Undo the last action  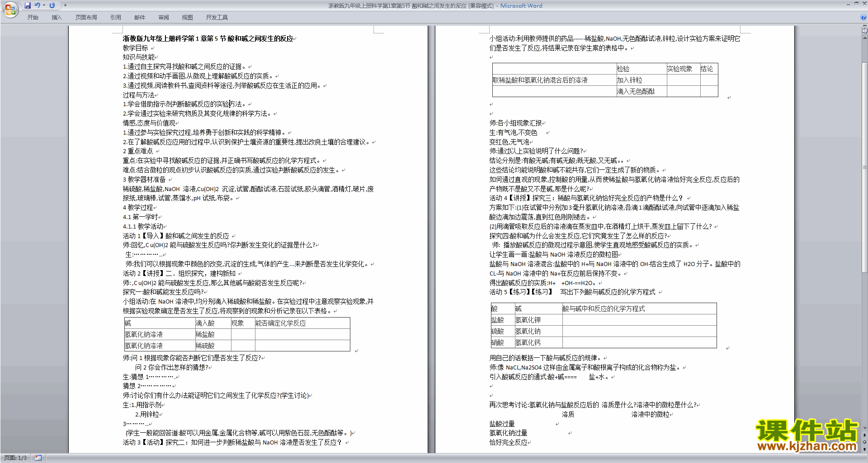[x=38, y=5]
